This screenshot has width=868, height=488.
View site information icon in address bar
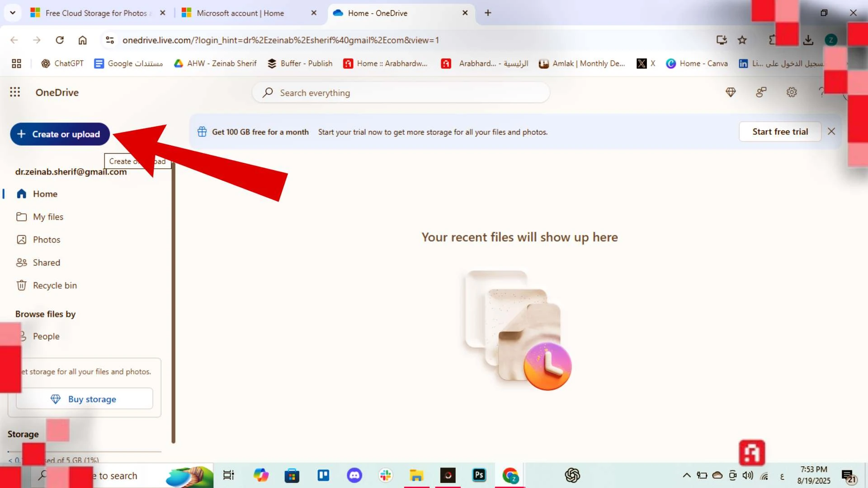click(x=110, y=40)
